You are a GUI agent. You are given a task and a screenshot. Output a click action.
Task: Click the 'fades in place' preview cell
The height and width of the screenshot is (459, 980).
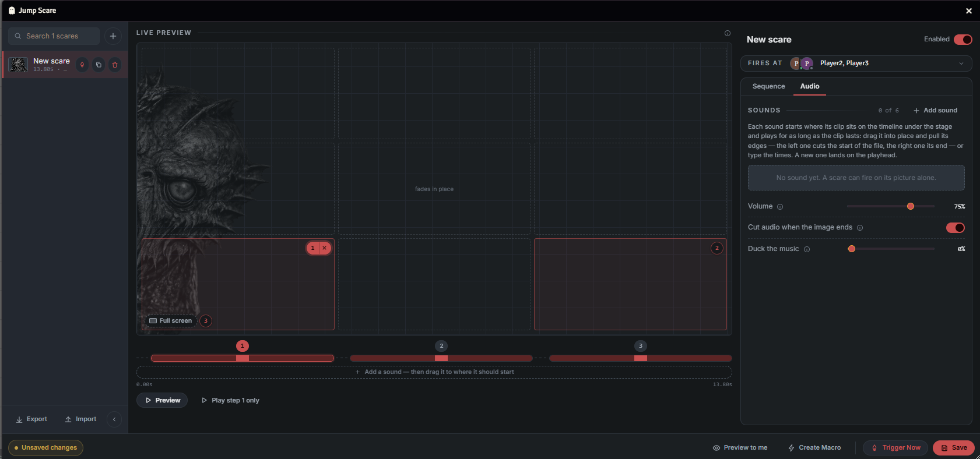click(x=434, y=189)
